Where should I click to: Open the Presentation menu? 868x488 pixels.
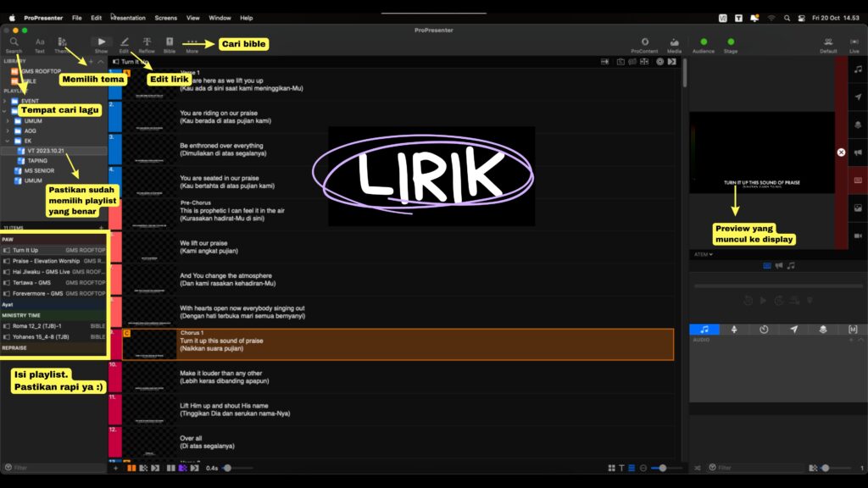coord(129,18)
